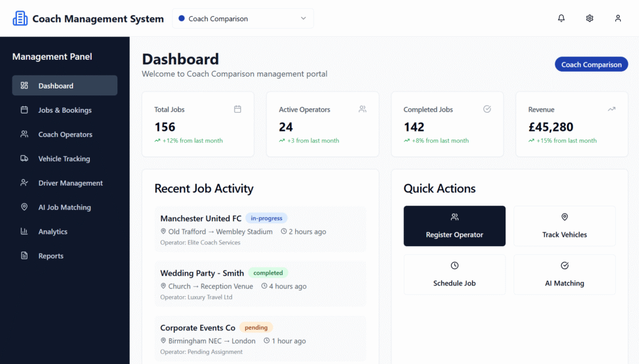Click the checkmark icon on Completed Jobs card
The width and height of the screenshot is (639, 364).
pos(487,109)
